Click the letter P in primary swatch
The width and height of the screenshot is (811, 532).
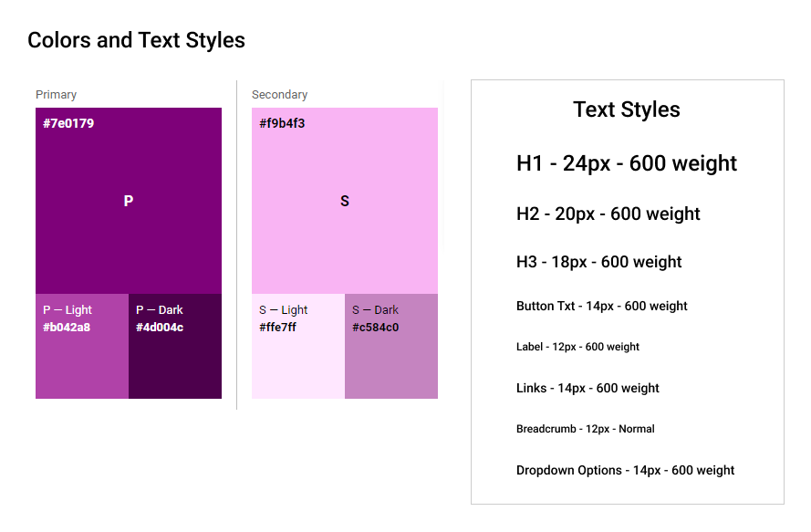(x=129, y=201)
